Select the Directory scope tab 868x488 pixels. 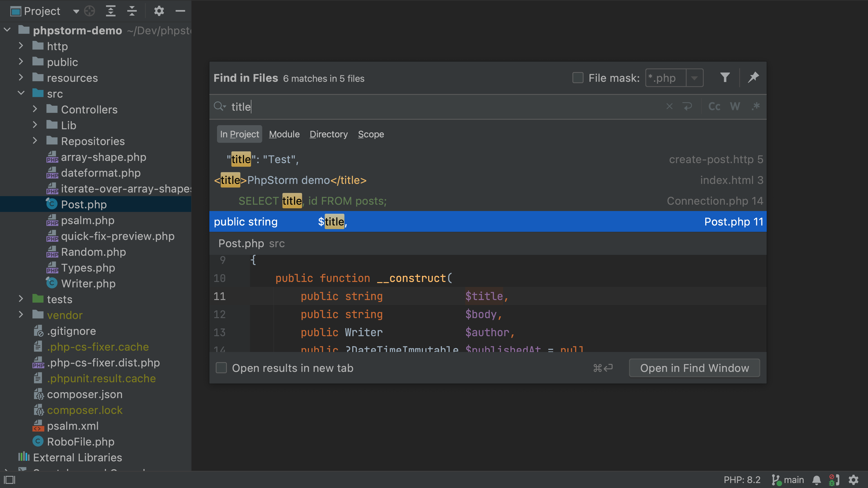tap(328, 134)
